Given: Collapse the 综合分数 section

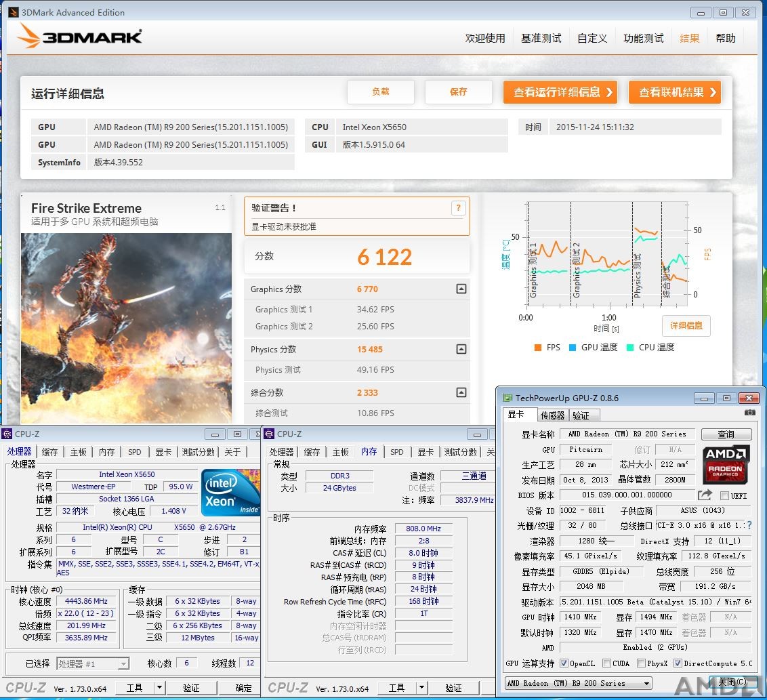Looking at the screenshot, I should pyautogui.click(x=461, y=392).
